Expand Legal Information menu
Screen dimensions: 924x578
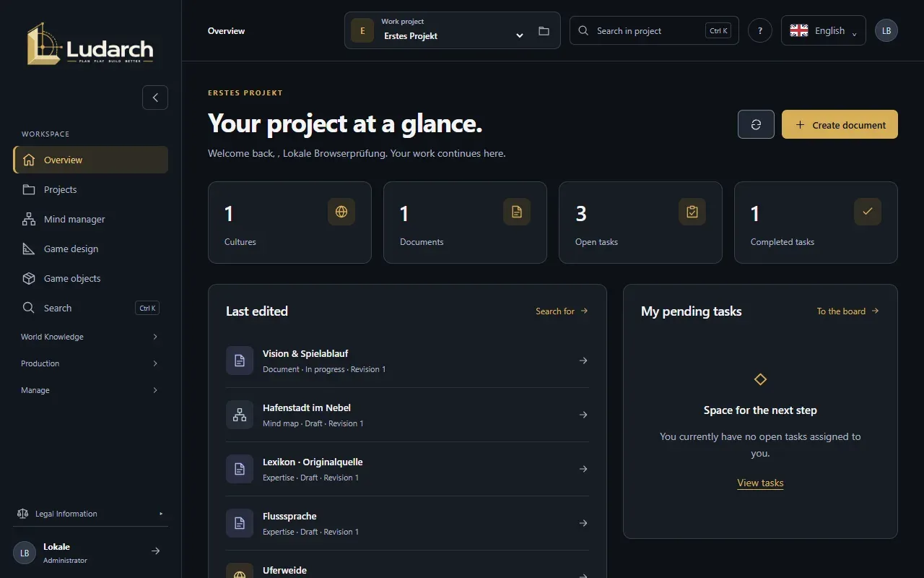(90, 514)
